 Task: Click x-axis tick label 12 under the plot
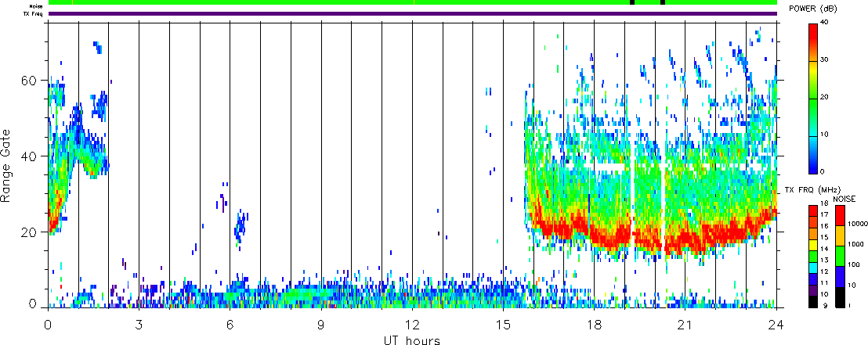coord(412,325)
